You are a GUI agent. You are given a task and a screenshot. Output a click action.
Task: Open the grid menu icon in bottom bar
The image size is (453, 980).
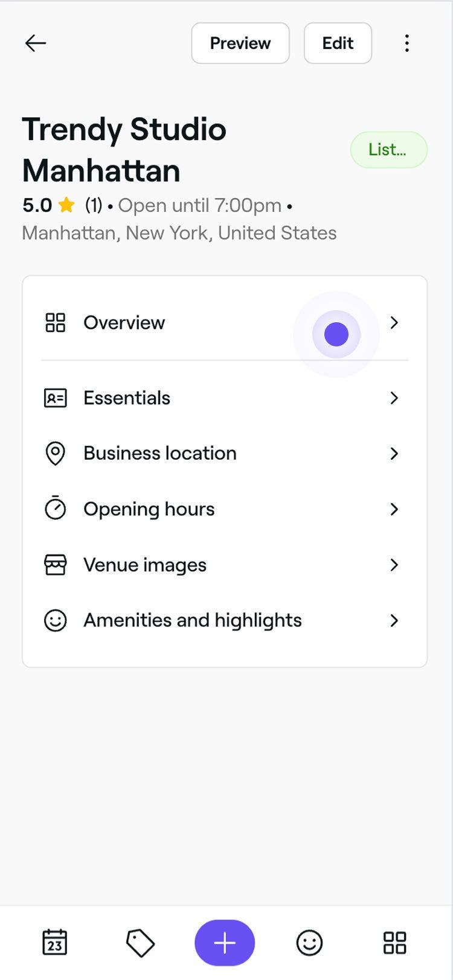pyautogui.click(x=395, y=943)
